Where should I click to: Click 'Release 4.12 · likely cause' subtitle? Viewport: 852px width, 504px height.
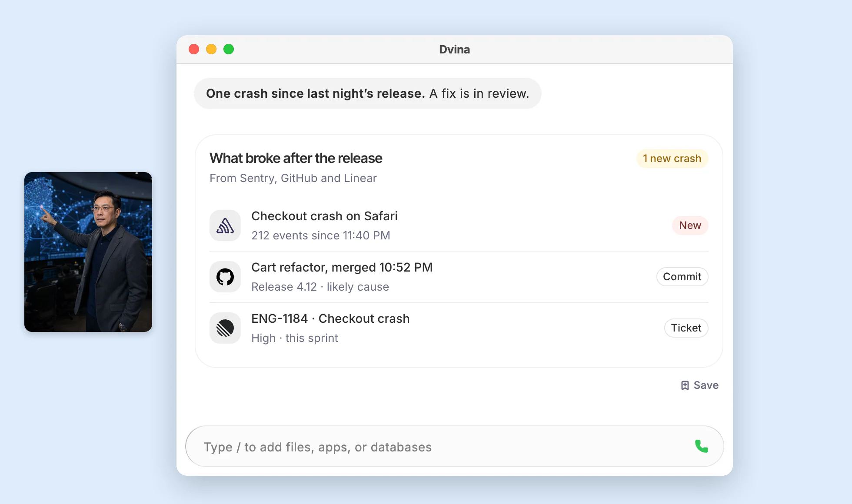(x=320, y=287)
